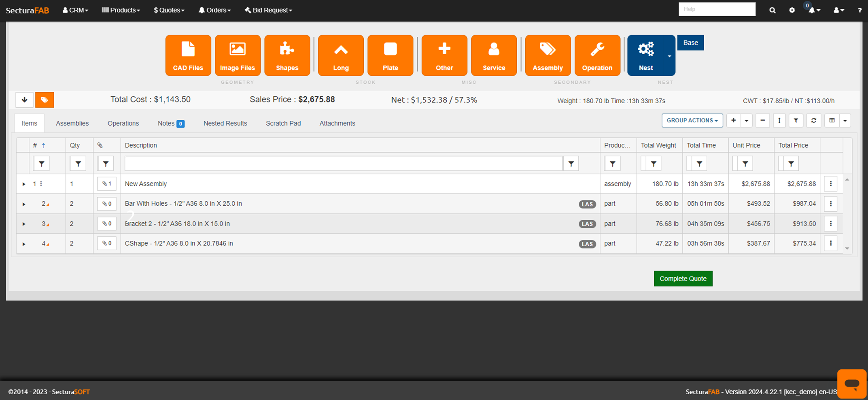Screen dimensions: 868x400
Task: Click the refresh grid icon
Action: [813, 121]
